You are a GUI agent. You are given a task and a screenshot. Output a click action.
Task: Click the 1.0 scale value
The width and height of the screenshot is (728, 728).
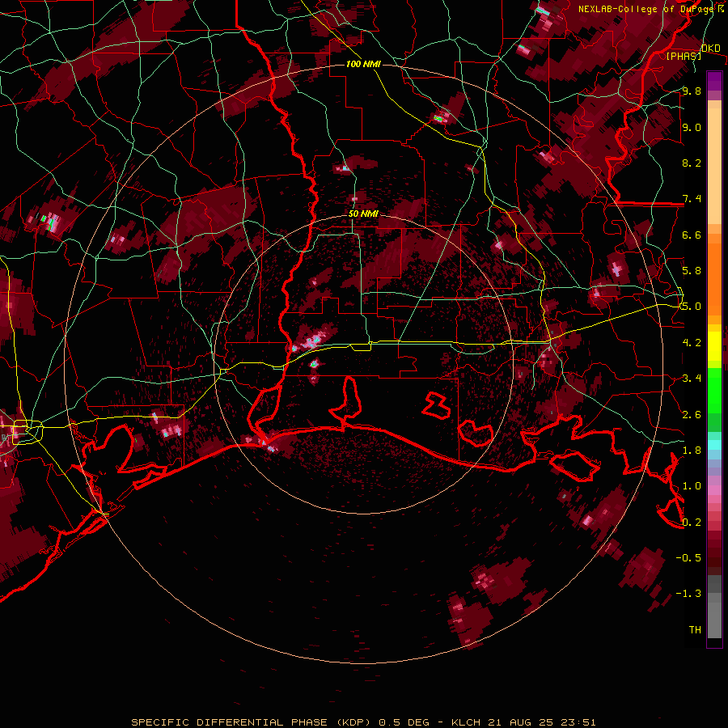coord(692,486)
